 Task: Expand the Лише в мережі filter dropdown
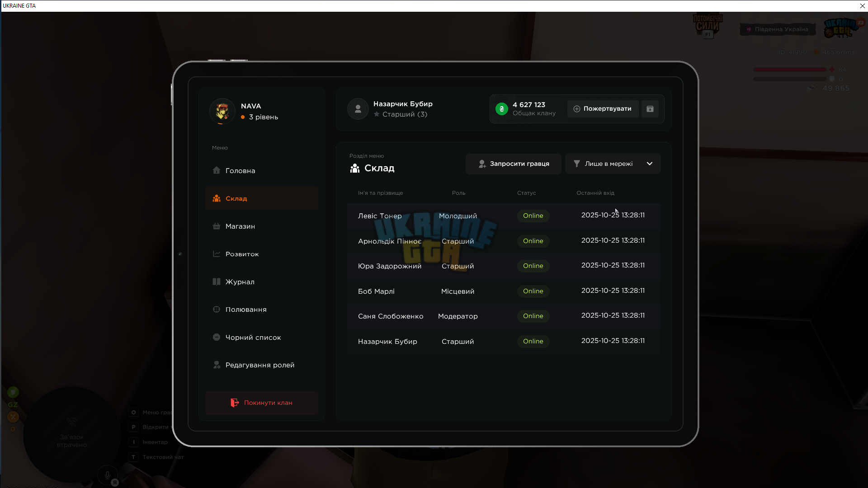[613, 164]
